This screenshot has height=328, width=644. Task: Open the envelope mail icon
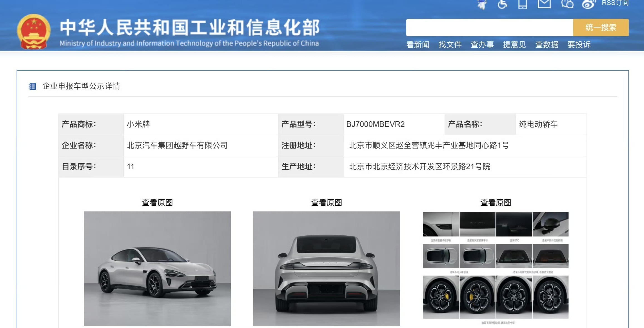(544, 4)
